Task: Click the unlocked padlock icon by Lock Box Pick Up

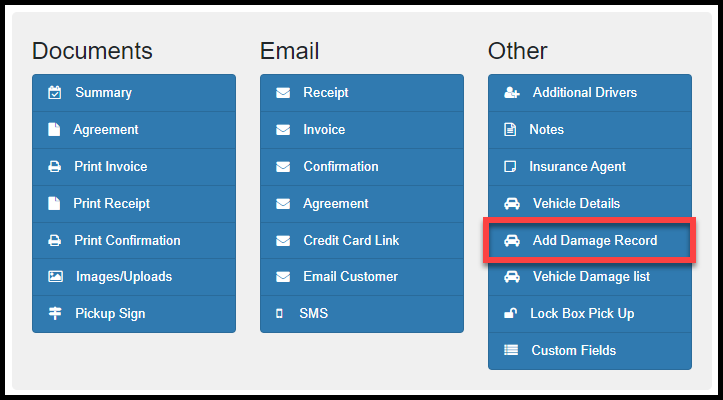Action: point(510,314)
